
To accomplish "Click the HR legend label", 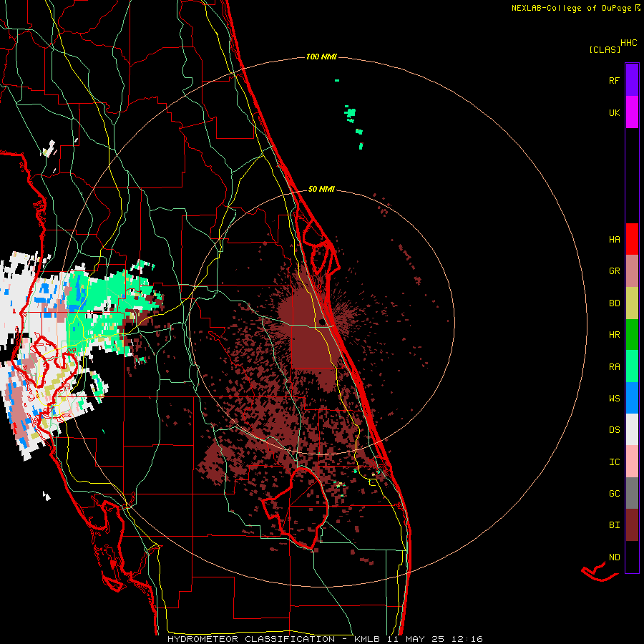I will [x=614, y=335].
